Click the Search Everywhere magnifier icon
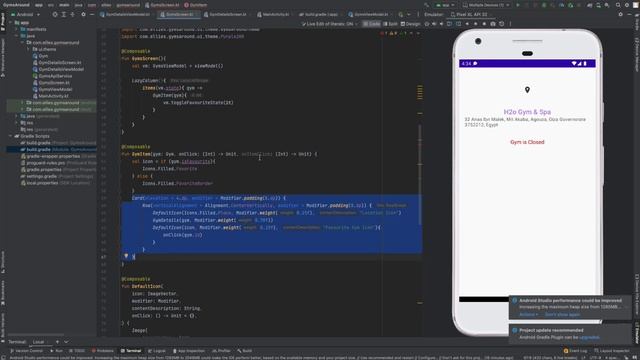 (618, 5)
